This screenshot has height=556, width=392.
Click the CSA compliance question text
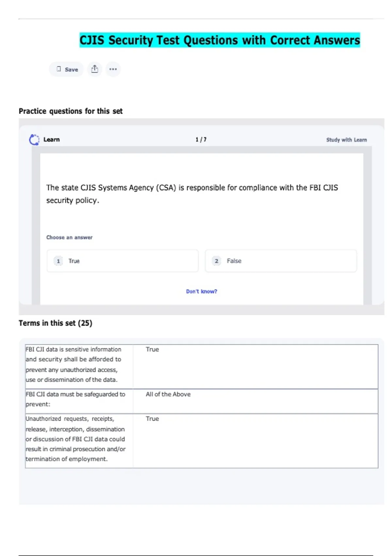[x=192, y=194]
